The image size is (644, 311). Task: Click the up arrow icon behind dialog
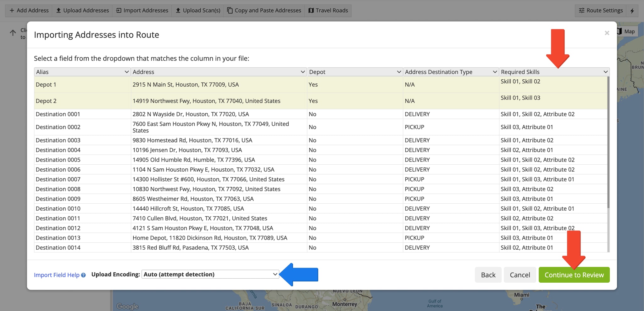point(13,33)
